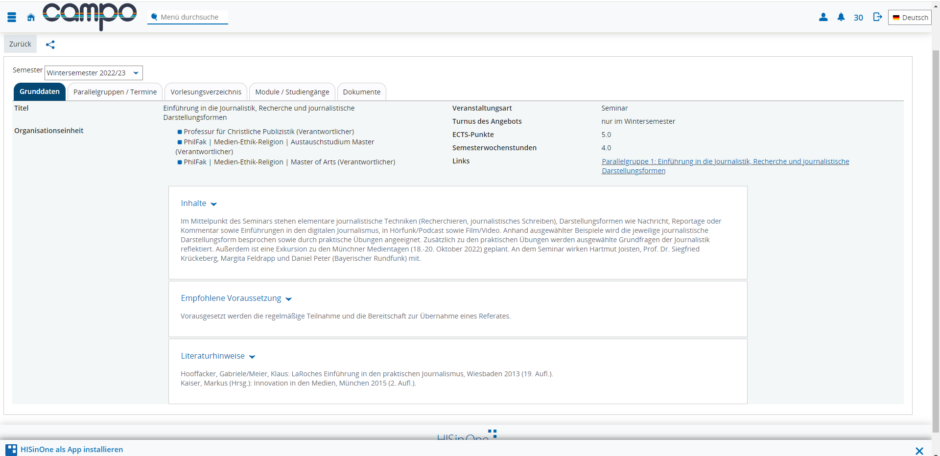Collapse the Literaturhinweise section
The image size is (940, 456).
(218, 356)
